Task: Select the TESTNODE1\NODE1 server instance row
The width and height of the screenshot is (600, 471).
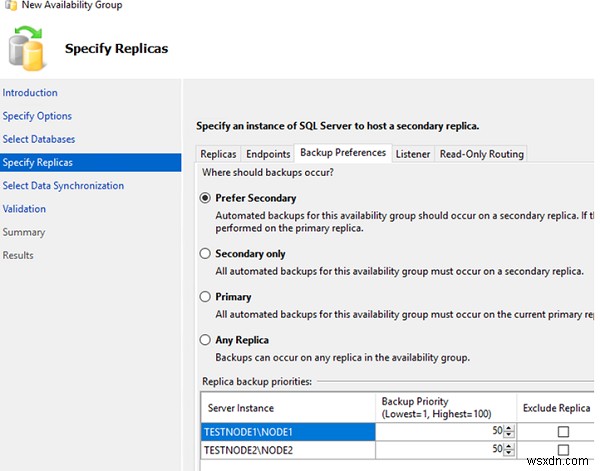Action: pyautogui.click(x=288, y=432)
